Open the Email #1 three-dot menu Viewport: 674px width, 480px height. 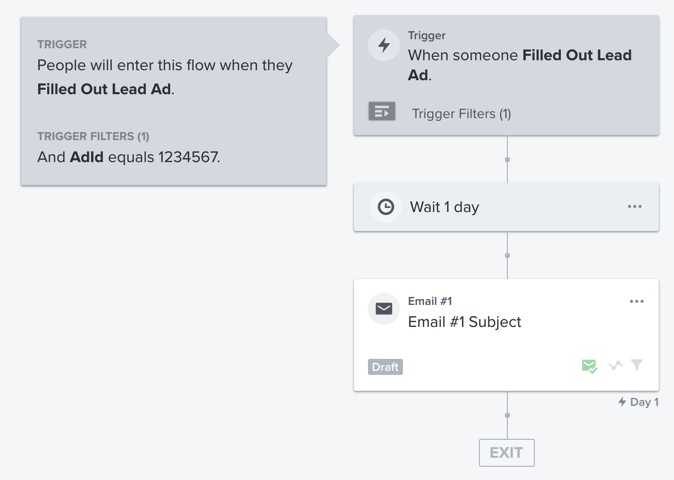pyautogui.click(x=637, y=301)
